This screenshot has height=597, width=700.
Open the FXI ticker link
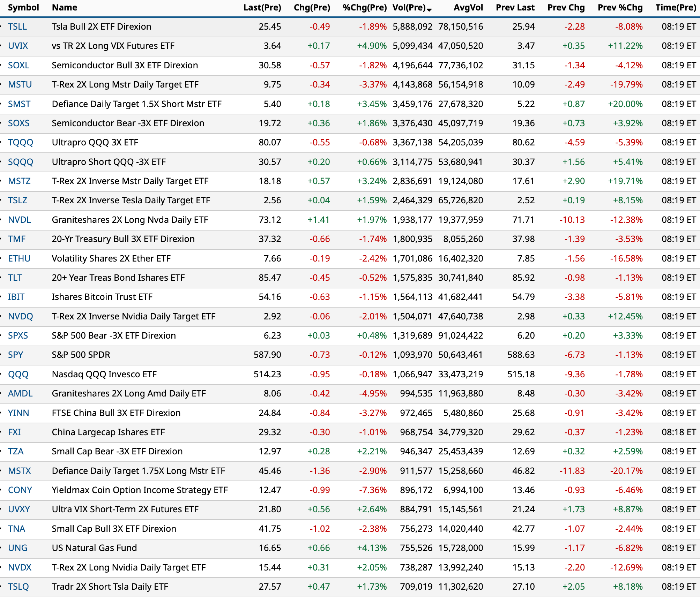point(15,432)
